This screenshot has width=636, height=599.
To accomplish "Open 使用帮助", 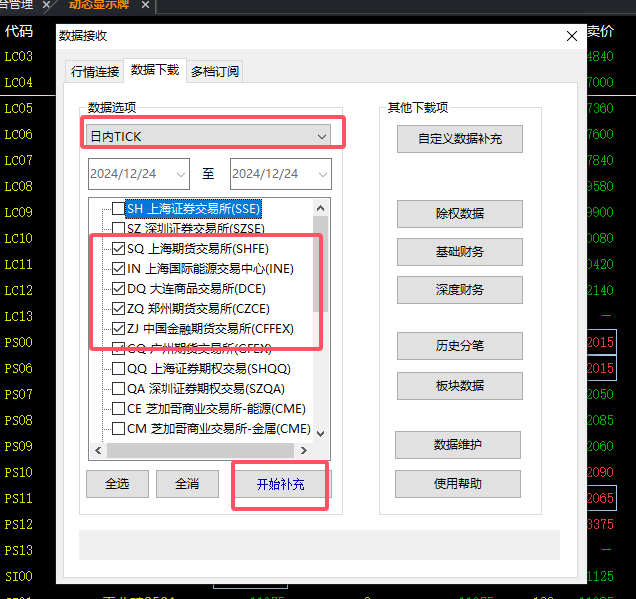I will (x=458, y=483).
